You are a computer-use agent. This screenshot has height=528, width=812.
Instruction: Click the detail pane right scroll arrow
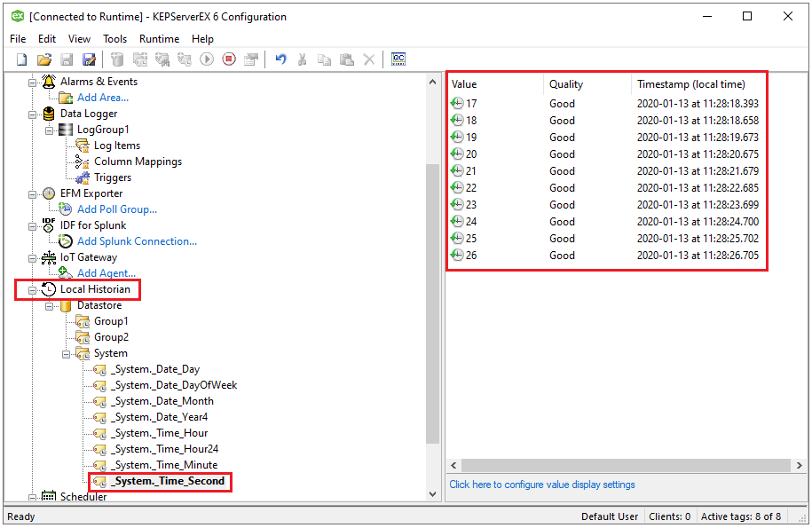(x=799, y=465)
